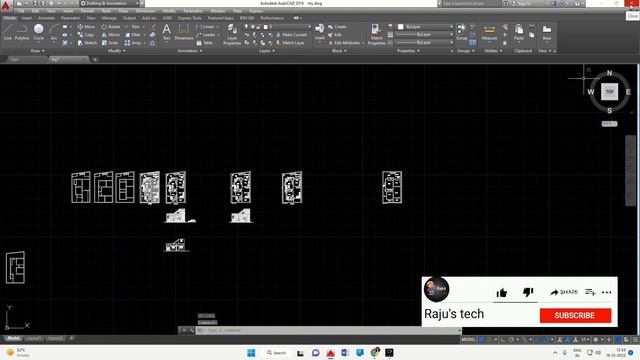Open the ByLayer color dropdown
The height and width of the screenshot is (360, 640).
(425, 27)
